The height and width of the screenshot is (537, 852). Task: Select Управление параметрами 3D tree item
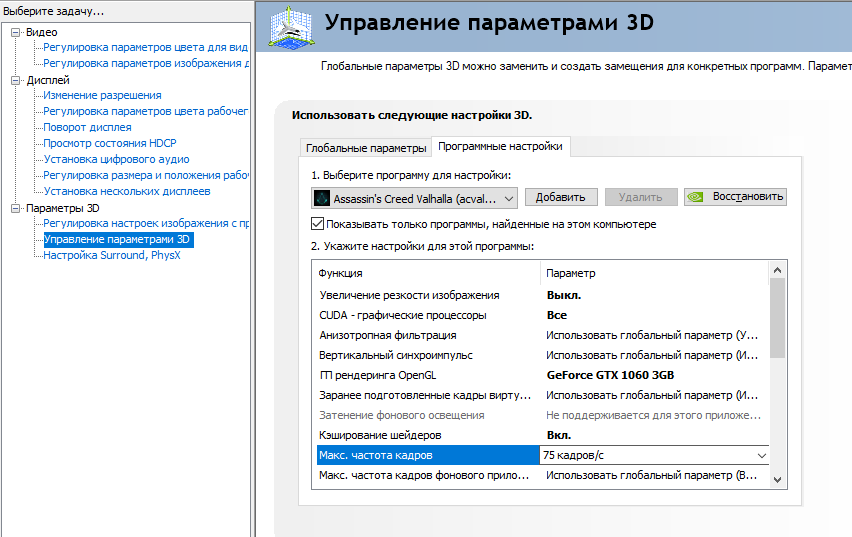click(x=117, y=239)
